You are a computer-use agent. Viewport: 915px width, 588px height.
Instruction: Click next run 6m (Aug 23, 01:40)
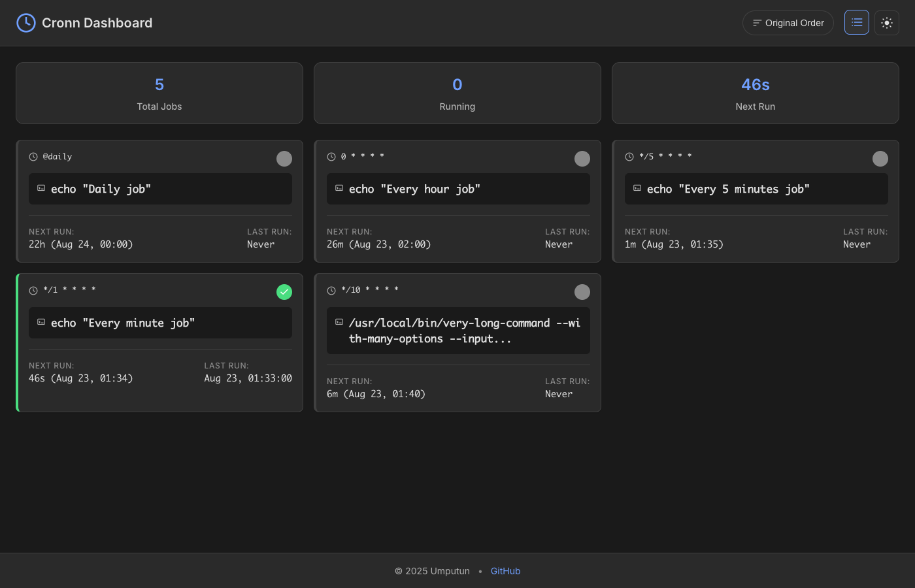click(x=376, y=394)
